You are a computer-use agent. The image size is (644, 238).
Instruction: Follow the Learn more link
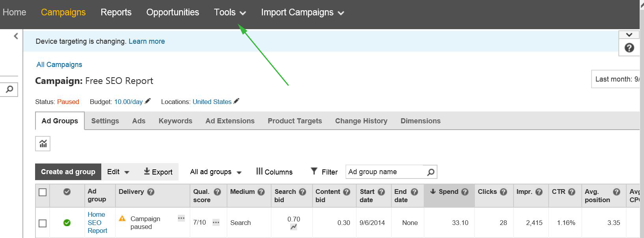pos(147,41)
